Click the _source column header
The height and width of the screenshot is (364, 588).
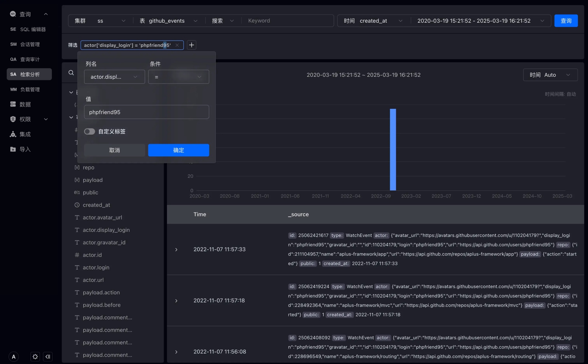(298, 214)
